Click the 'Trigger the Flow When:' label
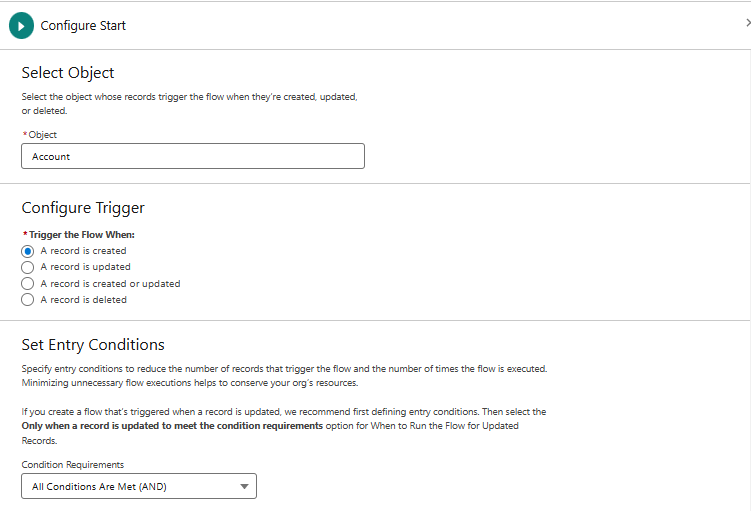 pos(81,235)
